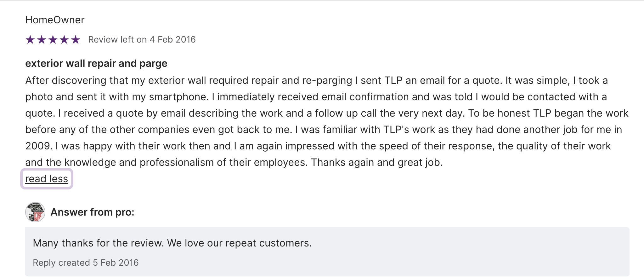Select the HomeOwner reviewer name
Viewport: 644px width, 278px height.
(x=55, y=20)
